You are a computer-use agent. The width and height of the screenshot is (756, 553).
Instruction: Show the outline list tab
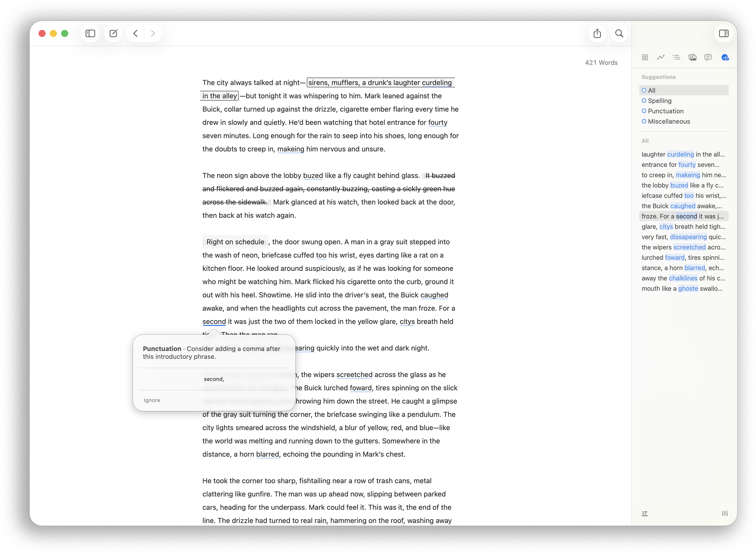click(x=676, y=57)
